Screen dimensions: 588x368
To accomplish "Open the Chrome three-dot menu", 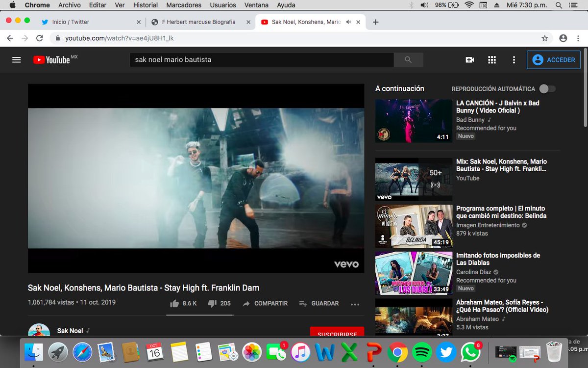I will pyautogui.click(x=579, y=38).
